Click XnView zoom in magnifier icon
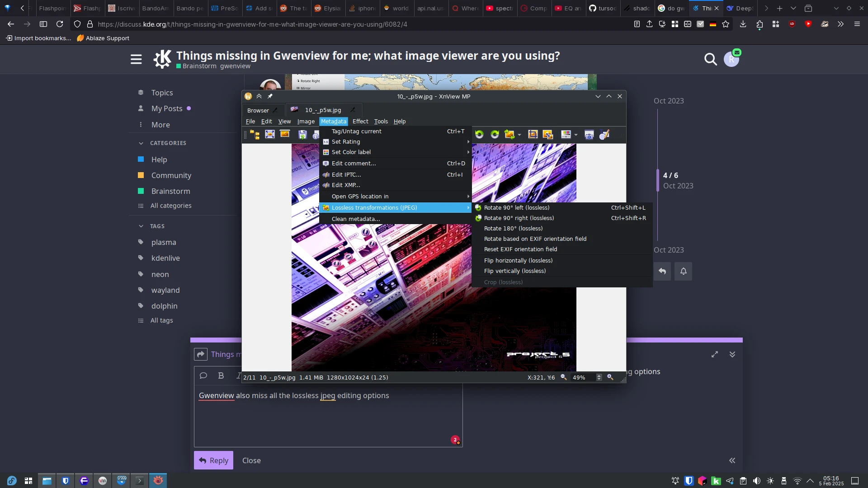Viewport: 868px width, 488px height. pos(610,377)
